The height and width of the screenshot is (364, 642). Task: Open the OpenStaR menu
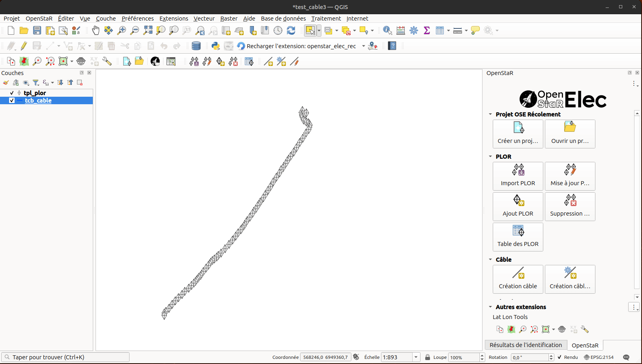(x=39, y=19)
